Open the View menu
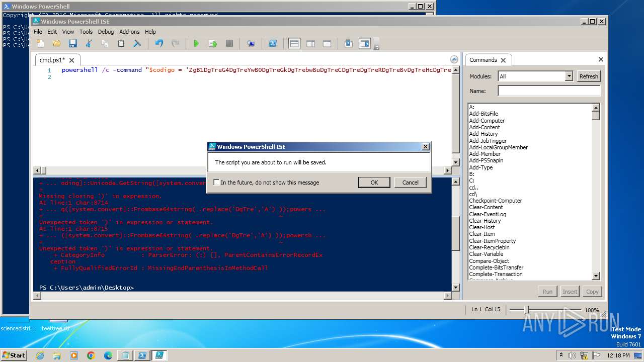Viewport: 644px width, 362px height. tap(68, 32)
